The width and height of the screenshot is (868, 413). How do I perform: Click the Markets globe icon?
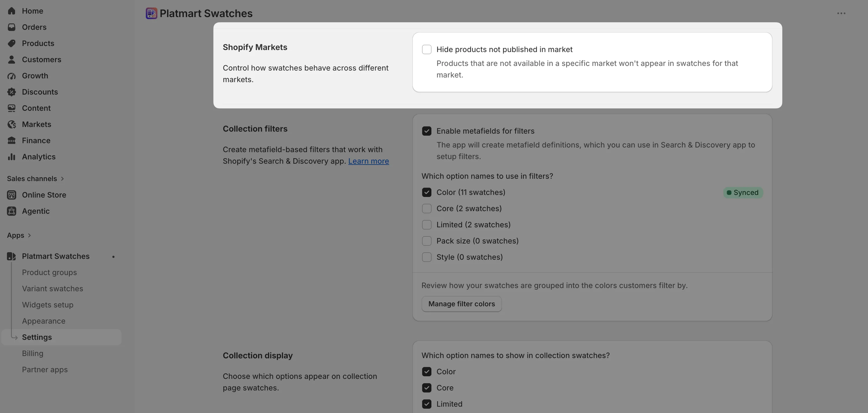tap(12, 124)
